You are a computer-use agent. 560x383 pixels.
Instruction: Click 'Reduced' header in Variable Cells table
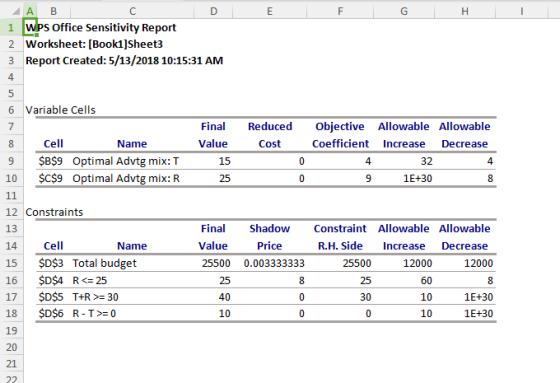pos(270,126)
